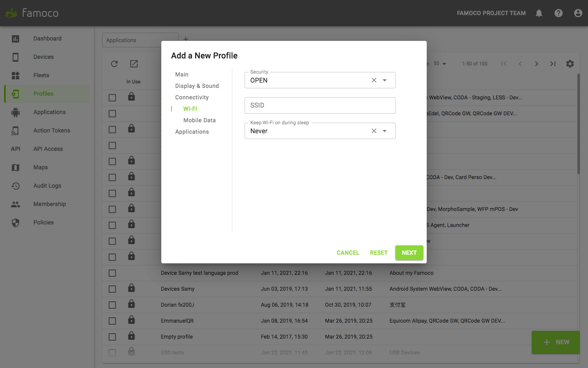Click the Audit Logs history icon
The image size is (588, 368).
pyautogui.click(x=16, y=186)
